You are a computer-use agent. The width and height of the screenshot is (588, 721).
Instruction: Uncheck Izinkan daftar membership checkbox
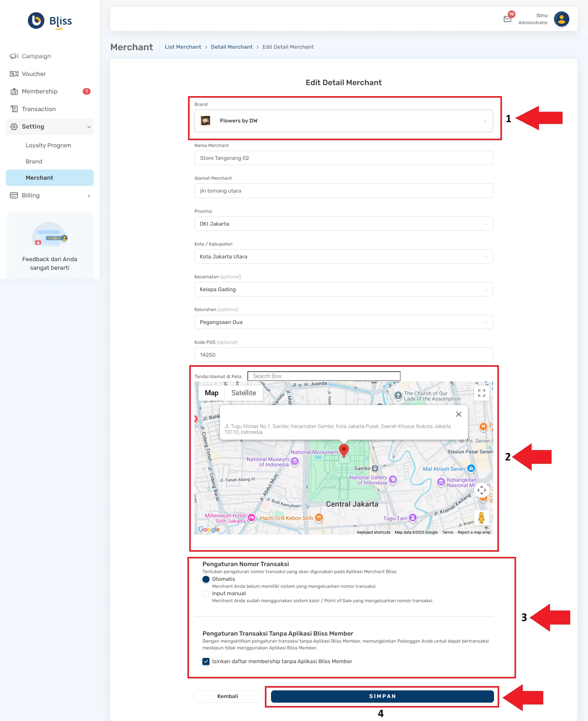(205, 661)
